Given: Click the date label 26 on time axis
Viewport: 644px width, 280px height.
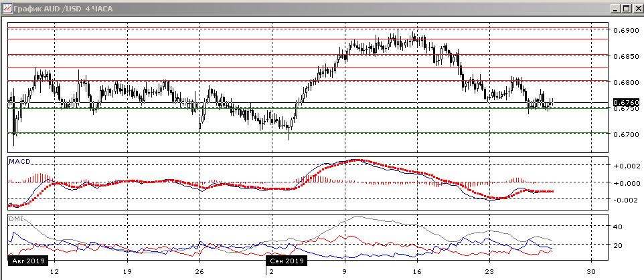Looking at the screenshot, I should pos(199,271).
